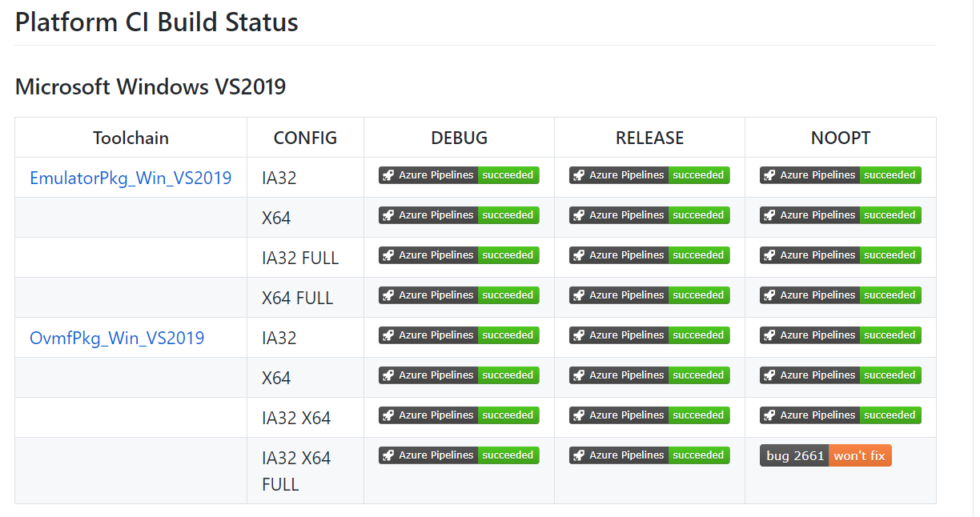Click rocket icon in OvmfPkg IA32 RELEASE badge
Screen dimensions: 980x517
click(579, 335)
